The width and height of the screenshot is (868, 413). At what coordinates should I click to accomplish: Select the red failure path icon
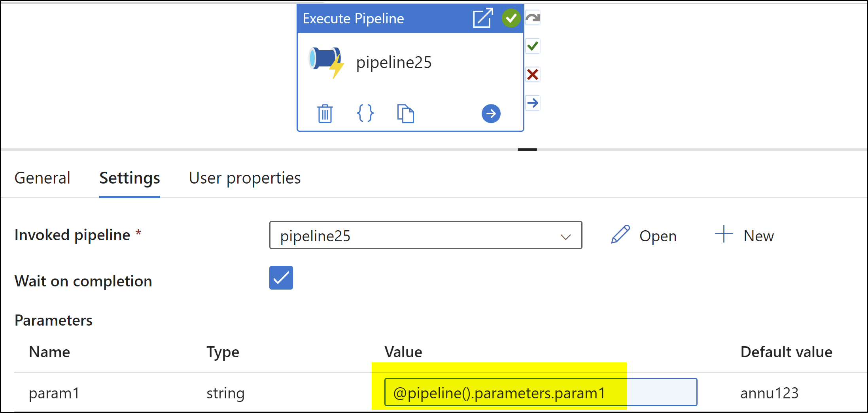point(532,75)
